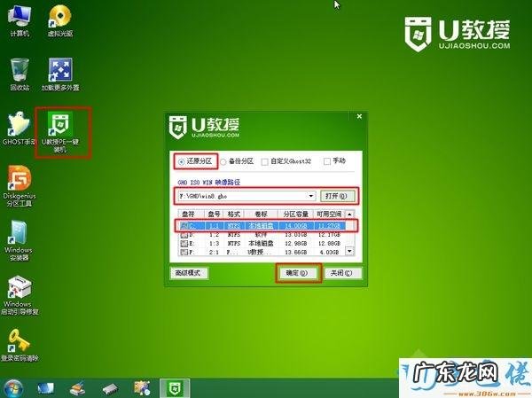Image resolution: width=532 pixels, height=398 pixels.
Task: Open Diskgenius 分区工具 desktop icon
Action: pos(20,186)
